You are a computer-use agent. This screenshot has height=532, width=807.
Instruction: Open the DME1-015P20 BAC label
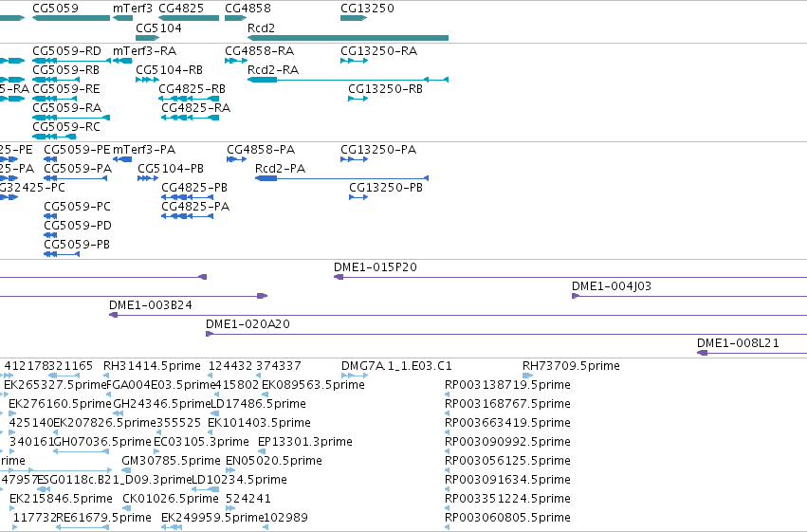[x=376, y=267]
